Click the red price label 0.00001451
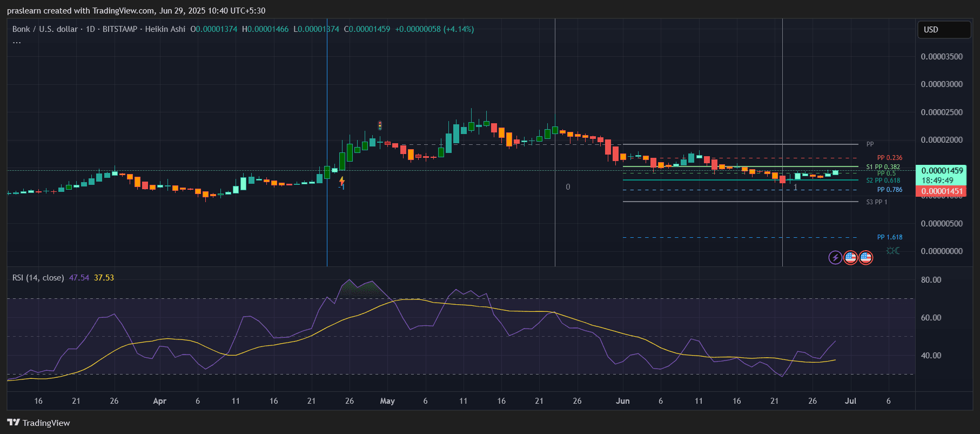Viewport: 980px width, 434px height. coord(942,191)
